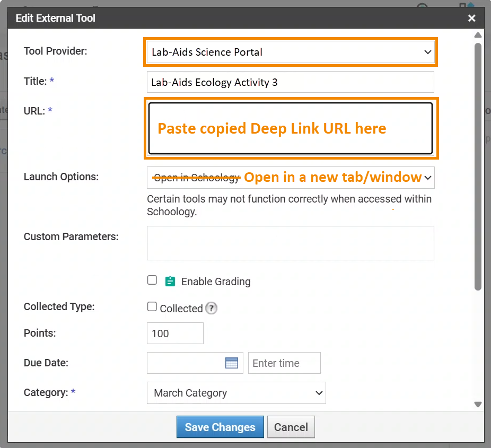Click the Custom Parameters text area
The image size is (491, 448).
tap(291, 243)
